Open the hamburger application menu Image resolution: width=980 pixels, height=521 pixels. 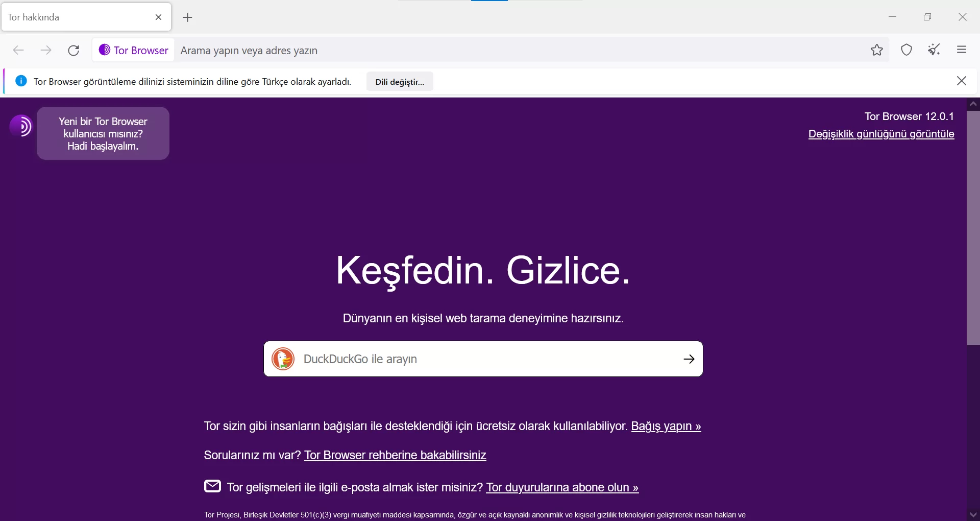point(962,50)
